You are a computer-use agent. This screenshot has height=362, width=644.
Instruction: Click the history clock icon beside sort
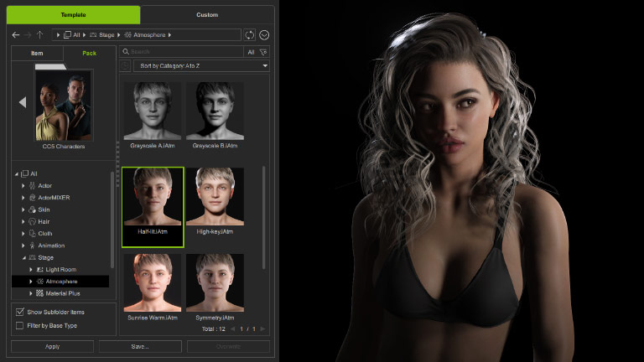tap(125, 65)
